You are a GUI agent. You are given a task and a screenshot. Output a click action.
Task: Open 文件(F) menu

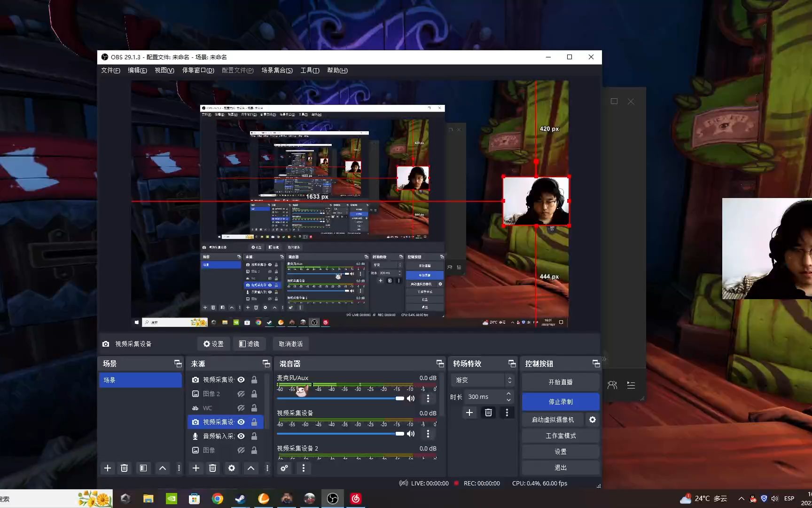coord(110,70)
